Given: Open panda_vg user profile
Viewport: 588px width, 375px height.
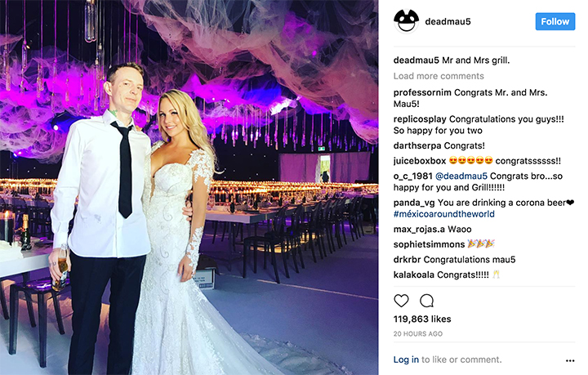Looking at the screenshot, I should pos(414,203).
